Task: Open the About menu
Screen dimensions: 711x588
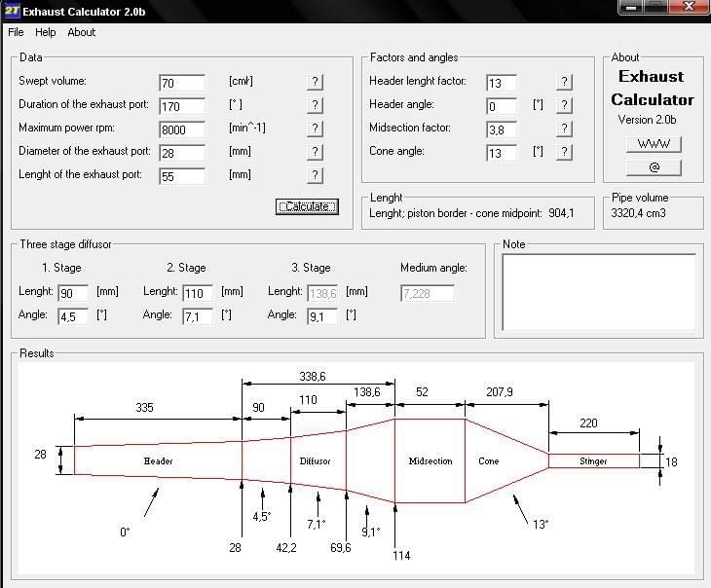Action: 82,32
